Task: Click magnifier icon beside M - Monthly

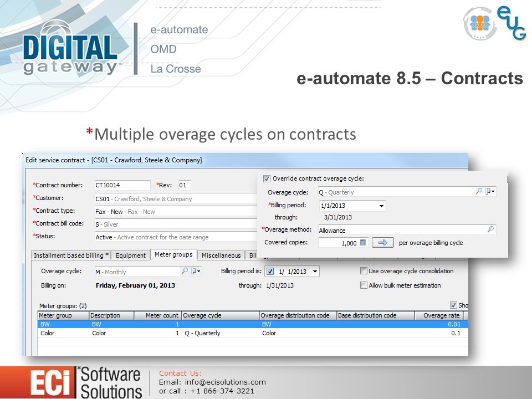Action: tap(185, 271)
